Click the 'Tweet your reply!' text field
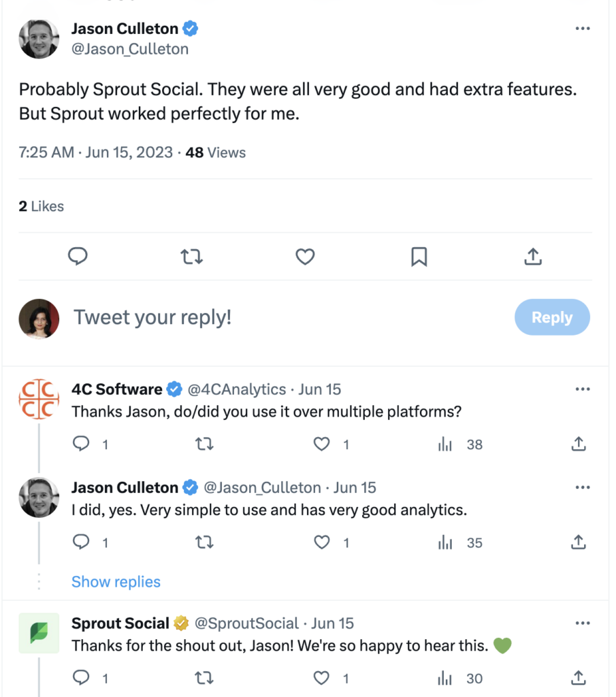 coord(272,317)
